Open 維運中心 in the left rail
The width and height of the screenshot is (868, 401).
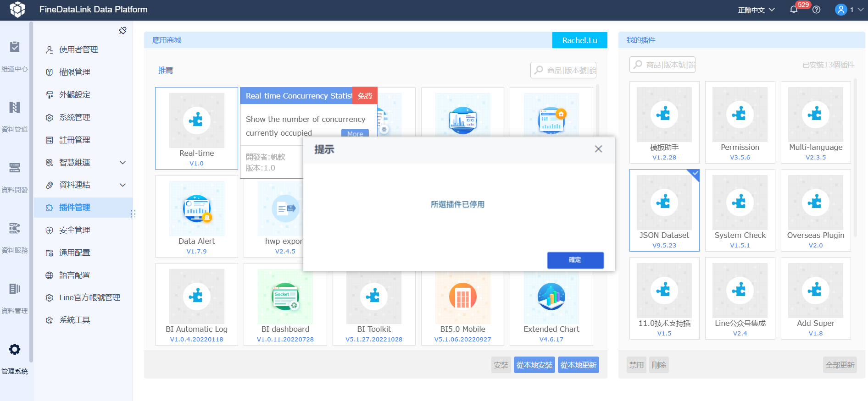coord(15,57)
